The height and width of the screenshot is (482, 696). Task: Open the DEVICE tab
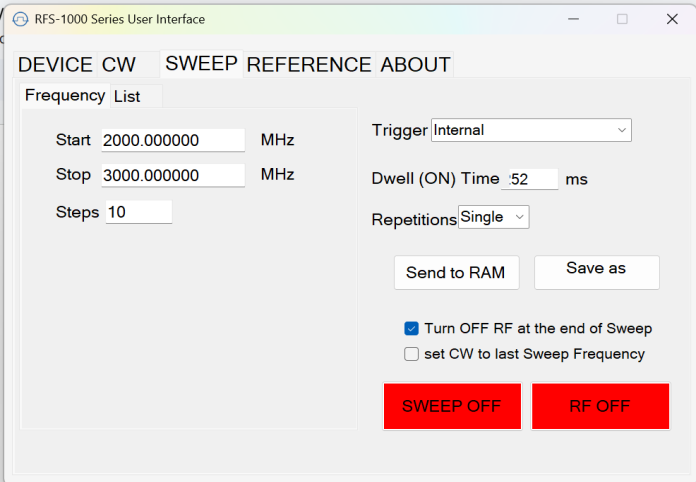pyautogui.click(x=55, y=65)
